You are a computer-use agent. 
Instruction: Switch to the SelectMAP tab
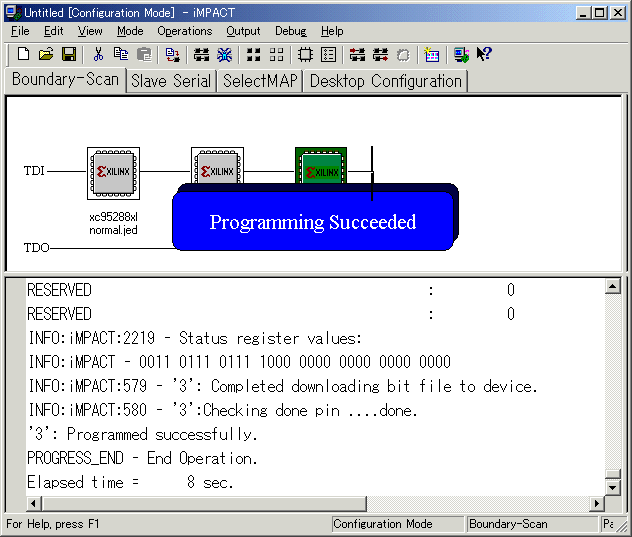[260, 81]
